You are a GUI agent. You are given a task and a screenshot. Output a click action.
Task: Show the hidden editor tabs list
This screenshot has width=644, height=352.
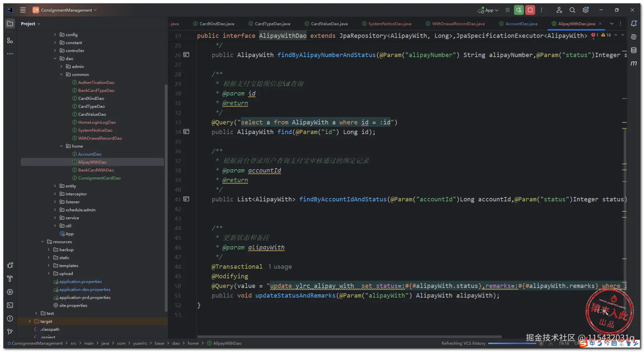612,24
